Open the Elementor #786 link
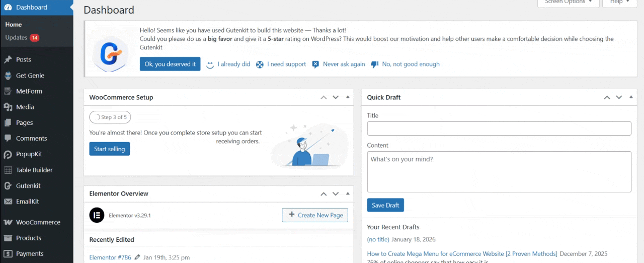The width and height of the screenshot is (644, 263). point(110,257)
